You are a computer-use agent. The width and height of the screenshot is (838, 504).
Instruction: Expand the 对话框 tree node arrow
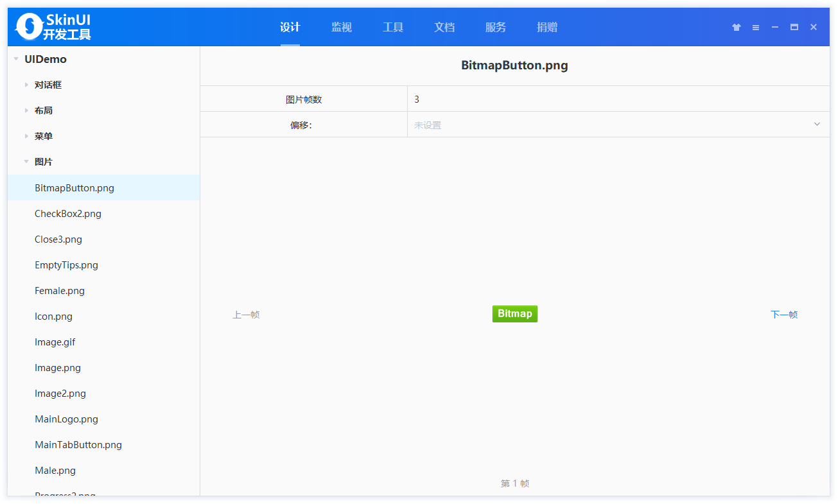pyautogui.click(x=26, y=85)
